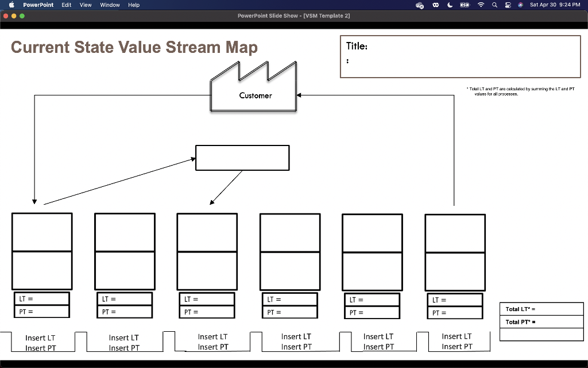Click the yellow minimize traffic light

point(13,16)
